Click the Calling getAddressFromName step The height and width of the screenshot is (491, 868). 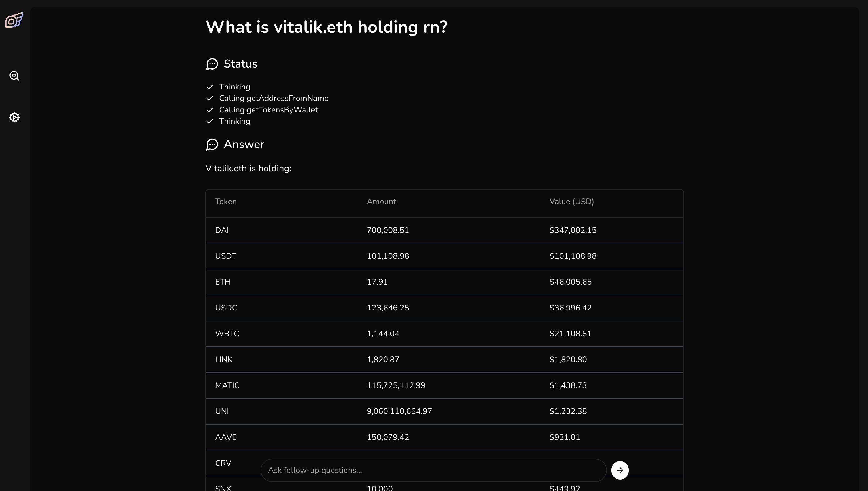tap(274, 98)
